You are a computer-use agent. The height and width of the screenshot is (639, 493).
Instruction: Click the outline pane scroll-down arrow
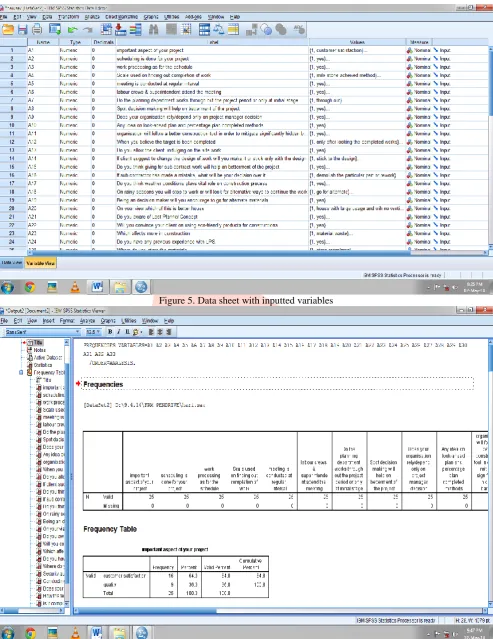click(66, 603)
